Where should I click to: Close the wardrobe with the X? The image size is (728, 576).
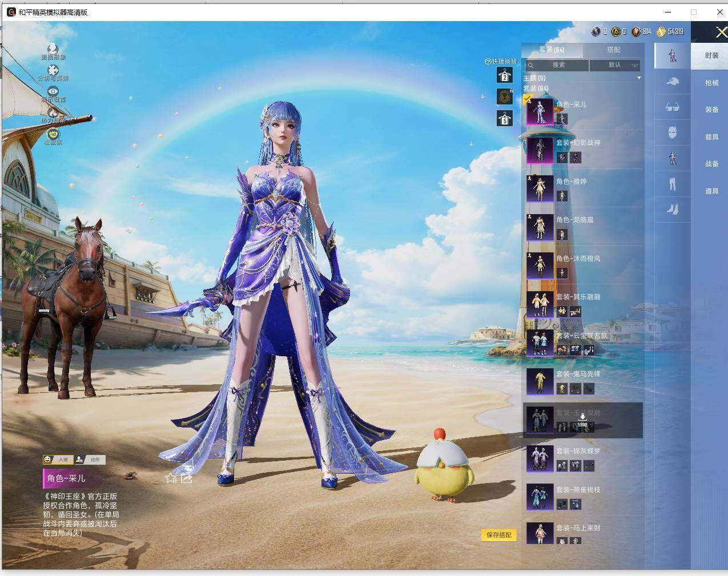[721, 33]
